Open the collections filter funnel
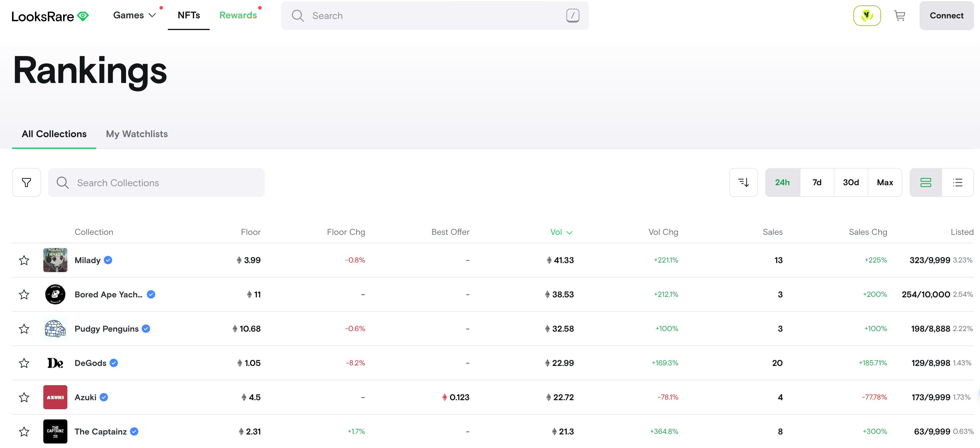This screenshot has width=980, height=448. coord(26,183)
